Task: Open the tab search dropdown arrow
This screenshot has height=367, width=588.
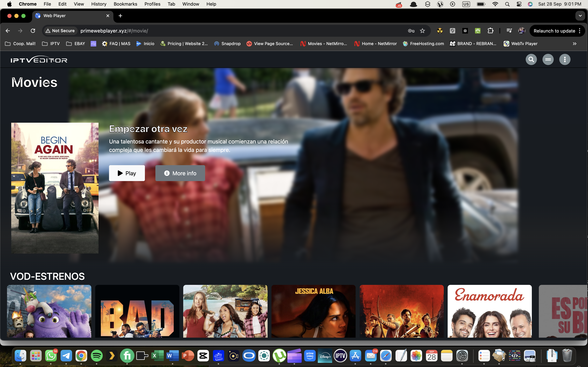Action: (580, 16)
